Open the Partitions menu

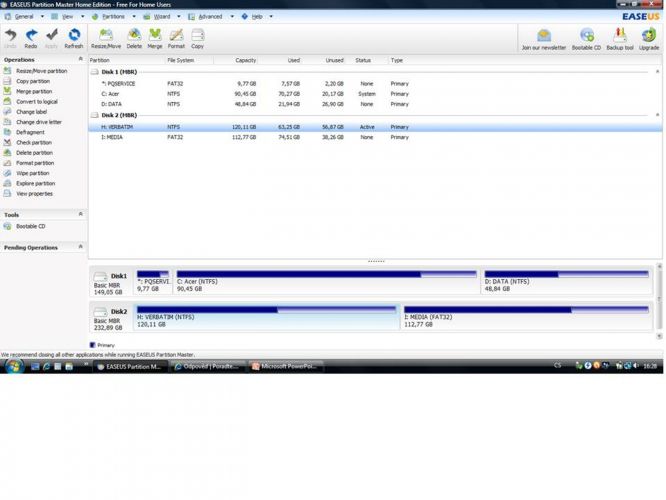(x=113, y=17)
